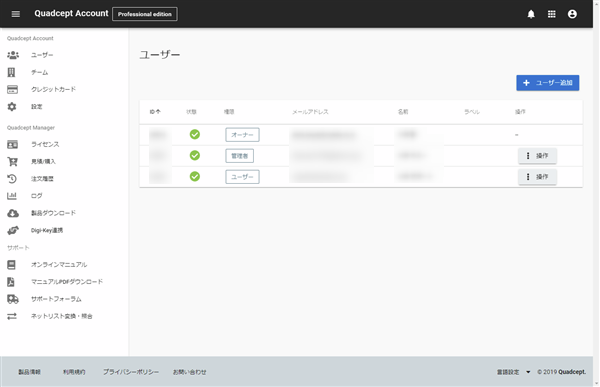Open ネットリスト変換・照合 link
Screen dimensions: 600x387
coord(61,316)
